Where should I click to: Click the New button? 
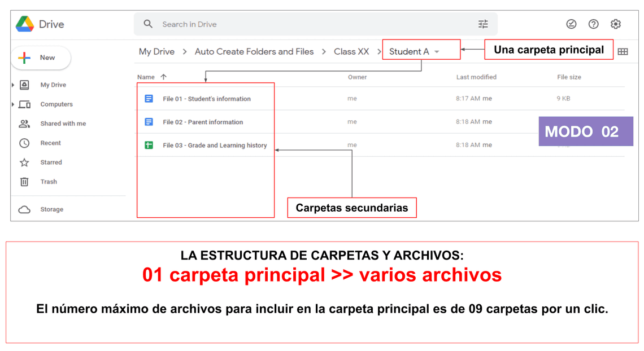(41, 58)
